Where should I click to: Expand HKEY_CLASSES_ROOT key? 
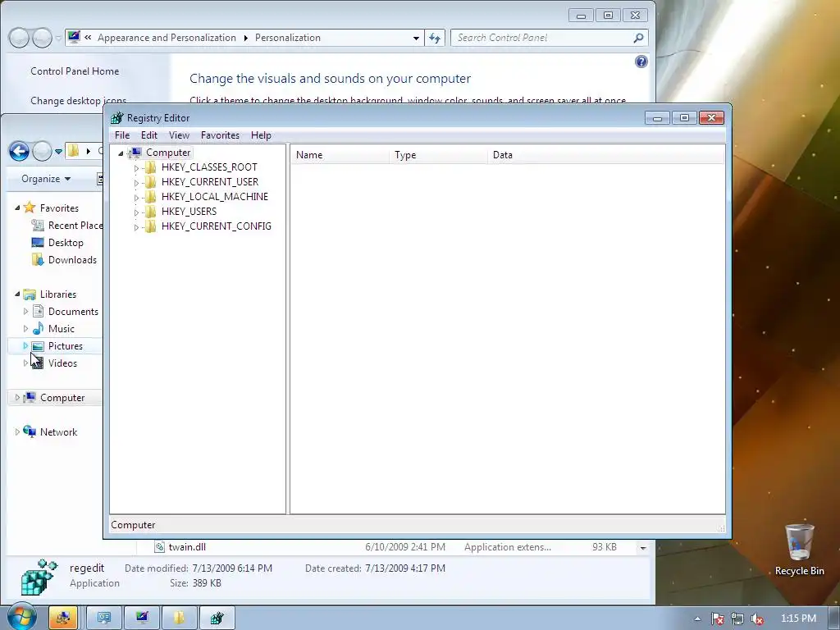click(x=136, y=168)
